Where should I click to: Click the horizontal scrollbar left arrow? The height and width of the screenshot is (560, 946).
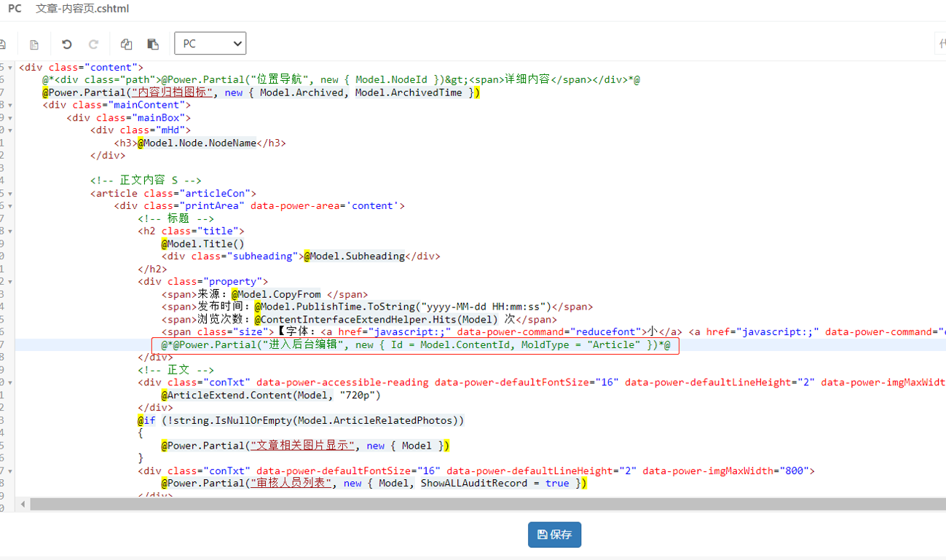click(23, 504)
